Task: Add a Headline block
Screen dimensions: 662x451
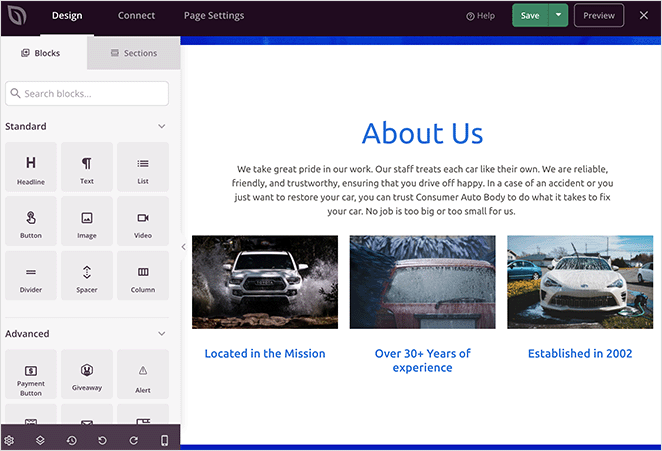Action: pos(31,167)
